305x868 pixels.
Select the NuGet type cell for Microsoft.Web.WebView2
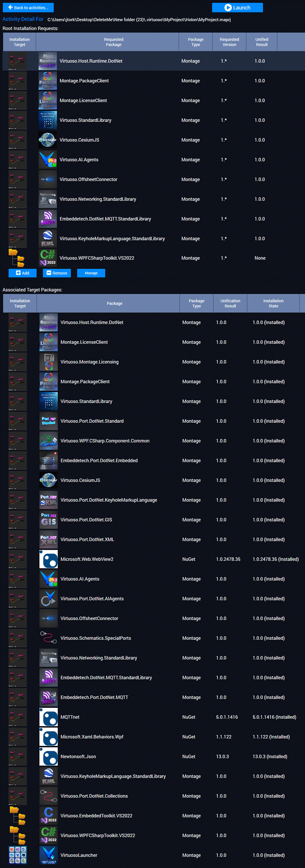coord(189,559)
